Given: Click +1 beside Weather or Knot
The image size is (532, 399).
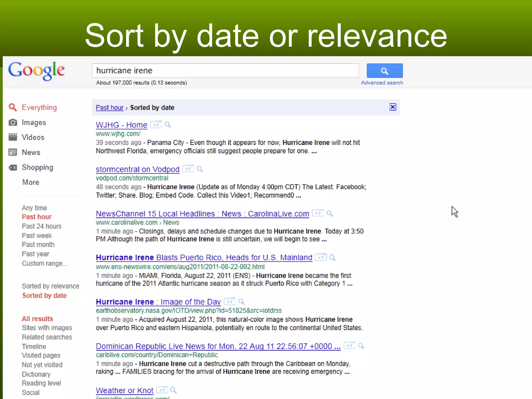Looking at the screenshot, I should click(x=162, y=390).
